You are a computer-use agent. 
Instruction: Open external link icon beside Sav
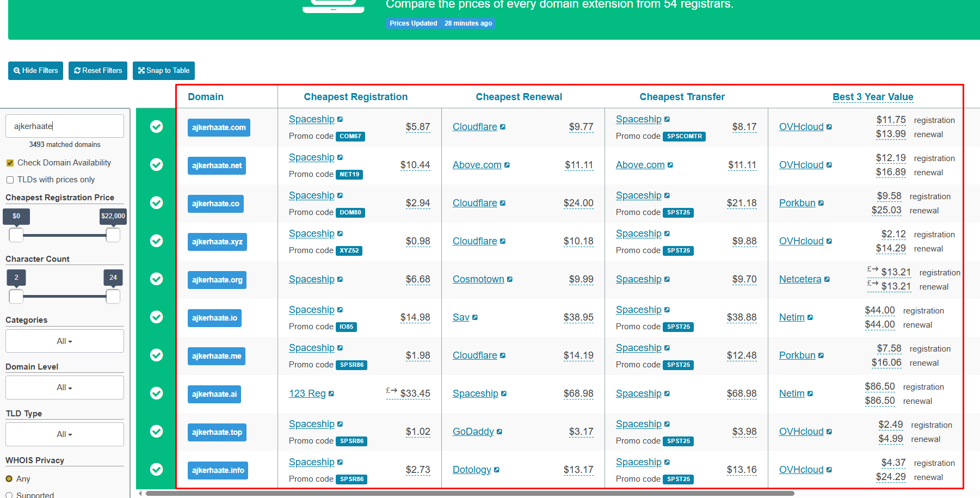coord(475,317)
